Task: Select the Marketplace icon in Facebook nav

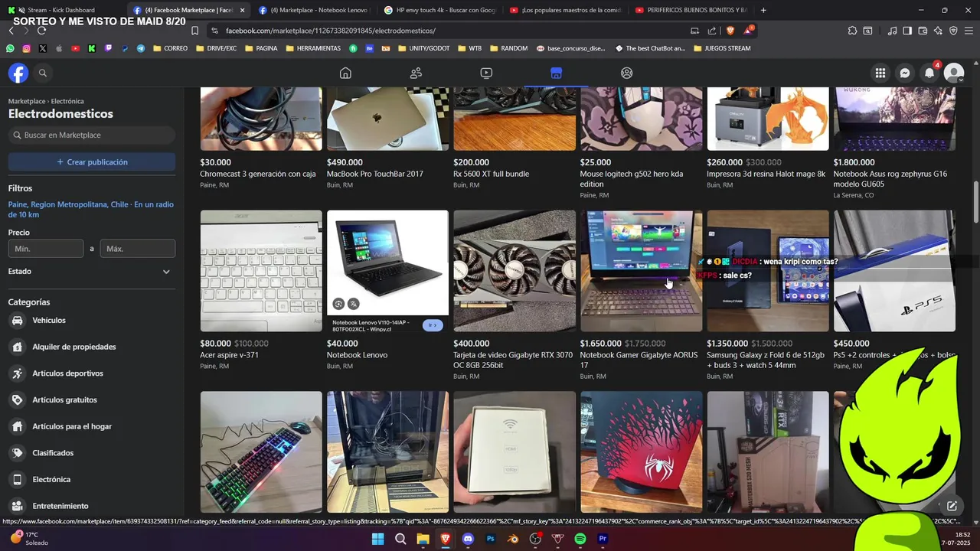Action: [557, 73]
